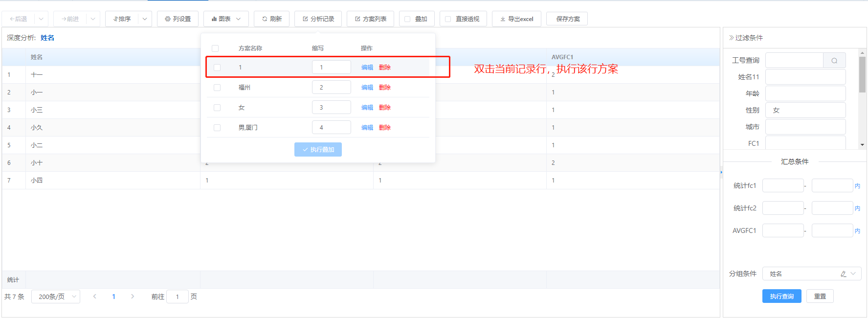This screenshot has height=321, width=868.
Task: Click 删除 link for the 女 scheme
Action: pos(384,108)
